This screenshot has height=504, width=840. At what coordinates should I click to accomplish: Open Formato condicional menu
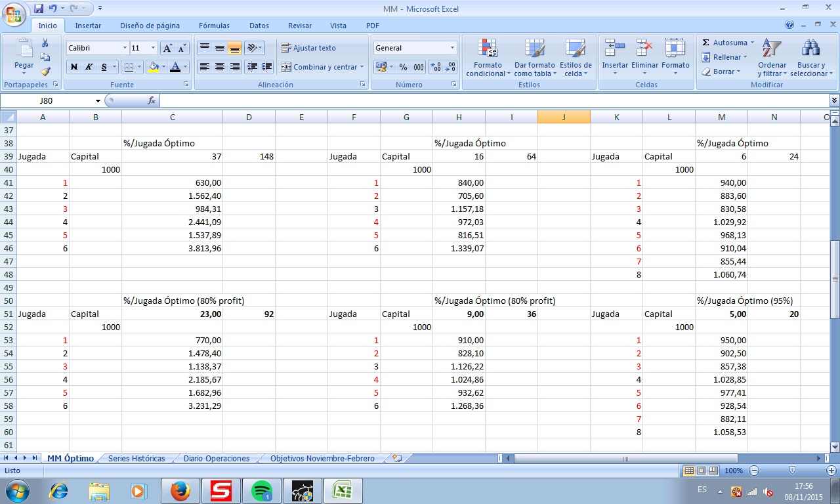tap(486, 58)
